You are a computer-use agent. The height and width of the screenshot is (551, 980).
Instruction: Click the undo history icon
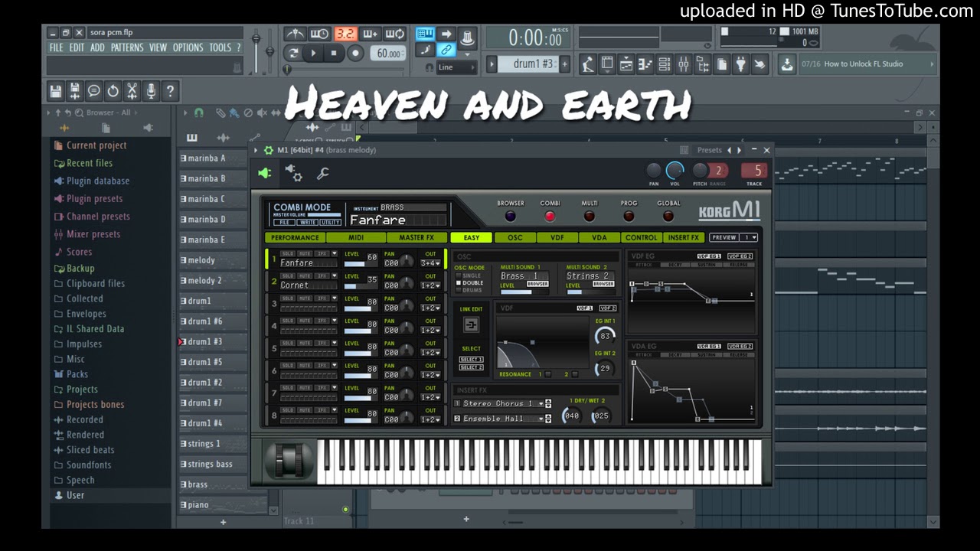pyautogui.click(x=113, y=91)
